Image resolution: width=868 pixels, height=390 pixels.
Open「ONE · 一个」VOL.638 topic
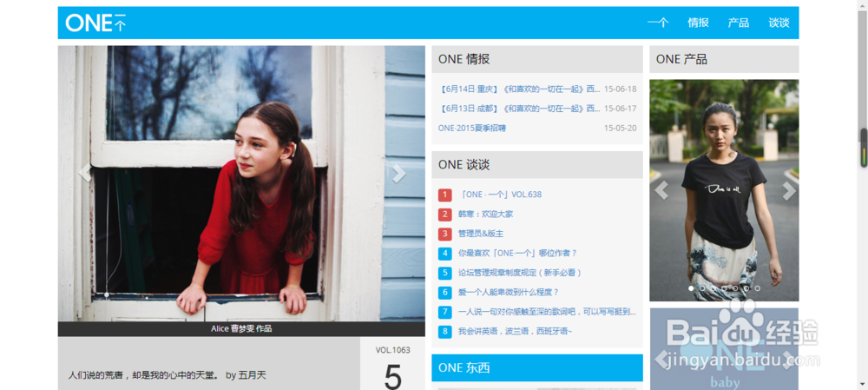click(x=500, y=195)
